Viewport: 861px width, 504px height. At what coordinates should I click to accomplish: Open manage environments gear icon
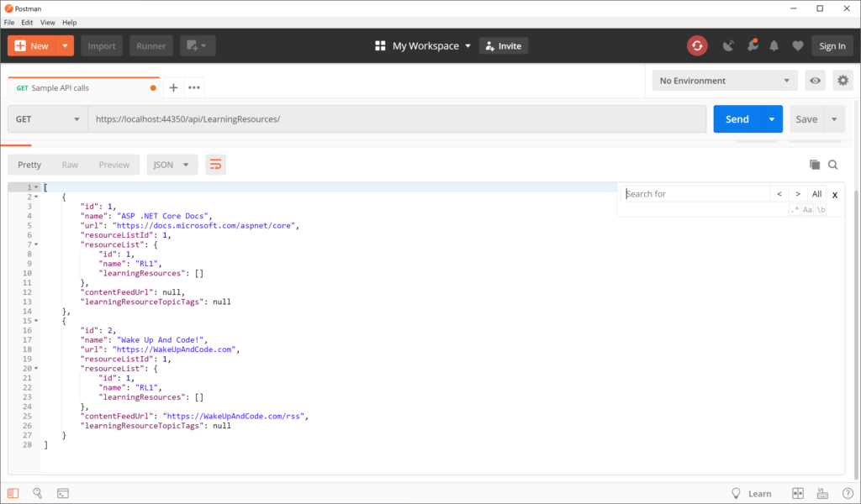[843, 81]
